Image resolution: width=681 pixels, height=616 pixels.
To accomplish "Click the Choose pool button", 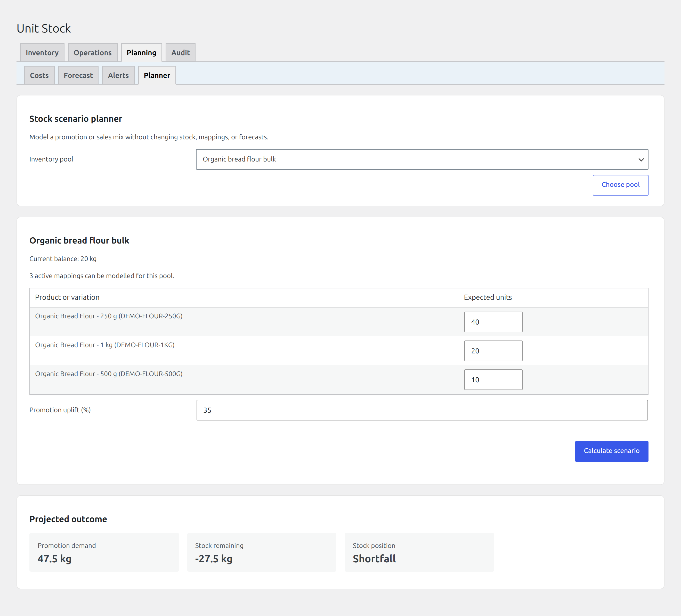I will pos(620,185).
